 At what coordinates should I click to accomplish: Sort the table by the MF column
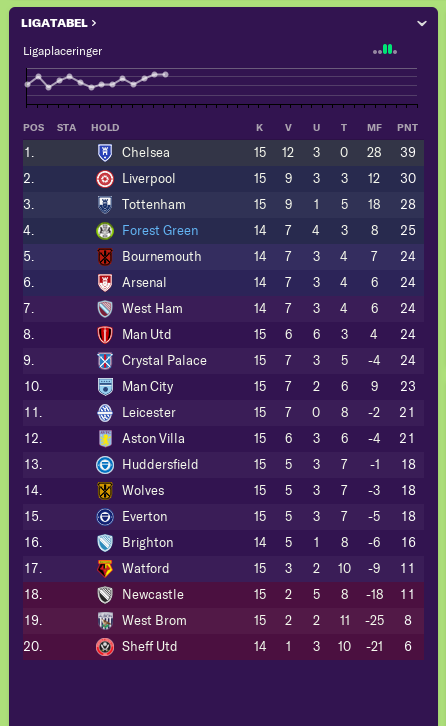(x=374, y=127)
